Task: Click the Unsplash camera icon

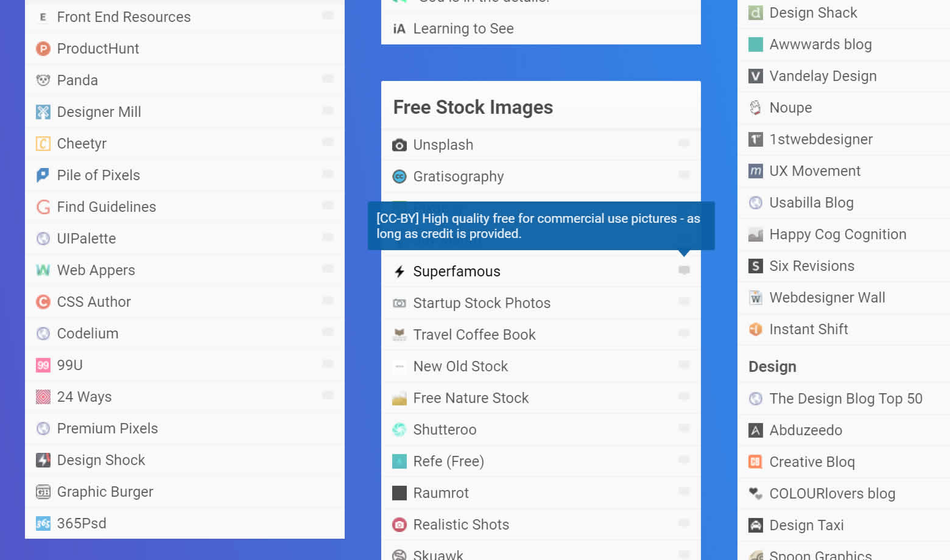Action: coord(399,145)
